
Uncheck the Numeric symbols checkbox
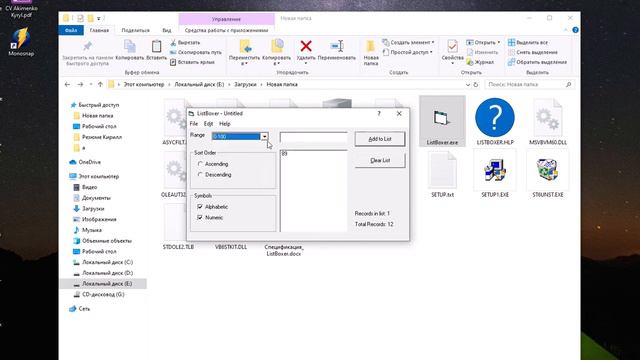tap(200, 218)
